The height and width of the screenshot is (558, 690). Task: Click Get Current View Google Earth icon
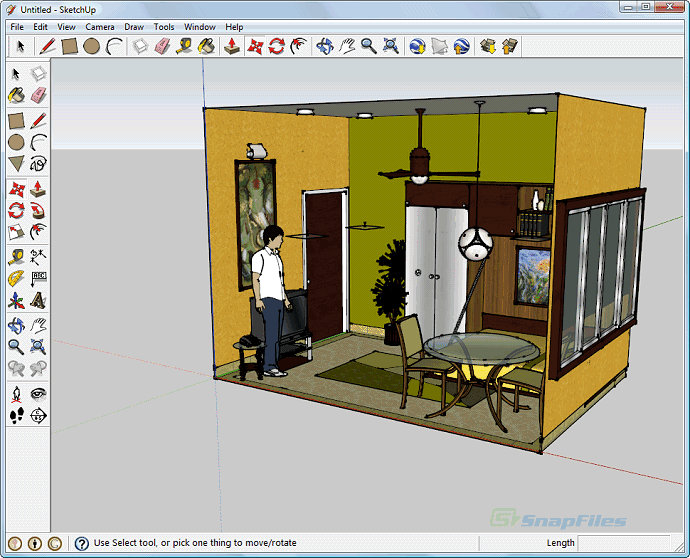(x=417, y=46)
